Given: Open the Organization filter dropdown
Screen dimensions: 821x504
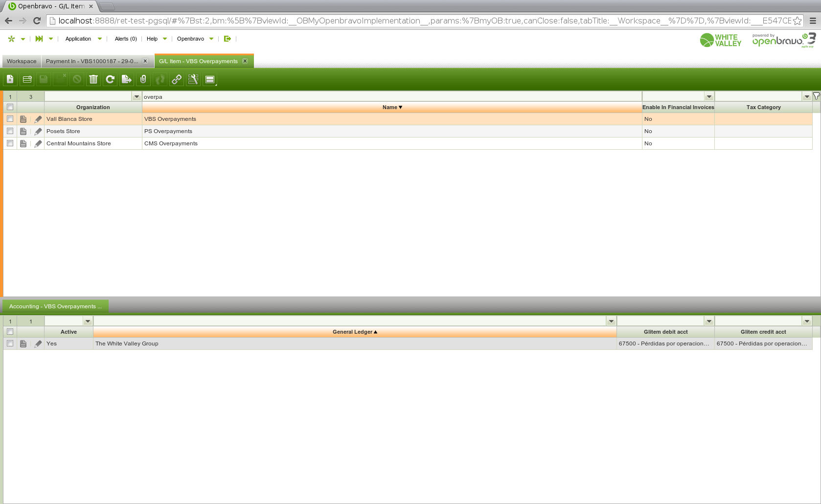Looking at the screenshot, I should (x=137, y=97).
